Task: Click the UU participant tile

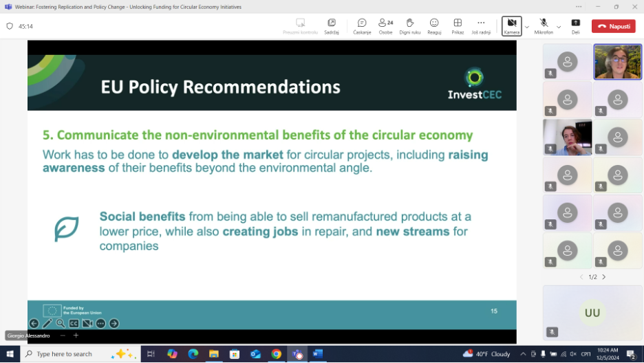Action: click(x=592, y=313)
